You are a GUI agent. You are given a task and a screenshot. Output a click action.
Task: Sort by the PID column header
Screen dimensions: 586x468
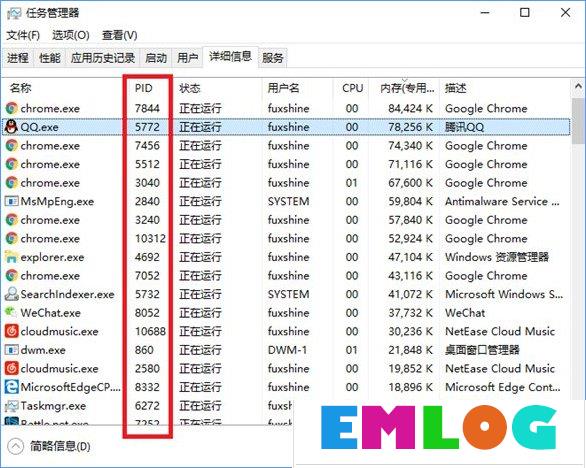[144, 88]
